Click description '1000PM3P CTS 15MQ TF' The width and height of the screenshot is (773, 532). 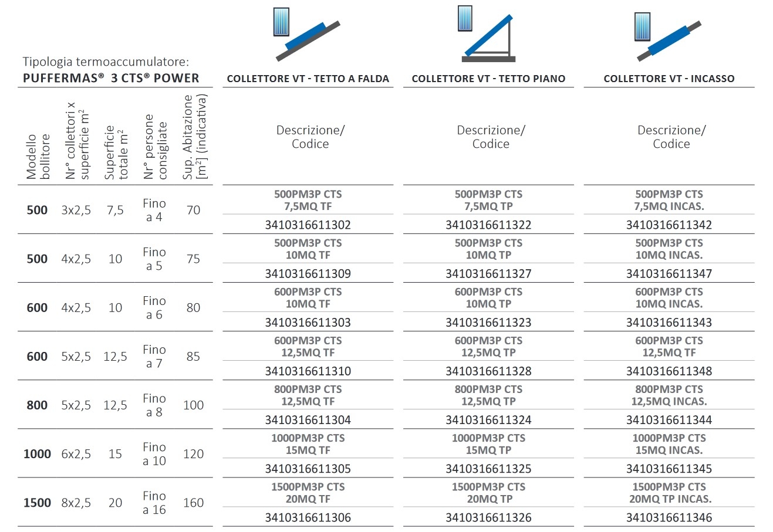pyautogui.click(x=308, y=444)
